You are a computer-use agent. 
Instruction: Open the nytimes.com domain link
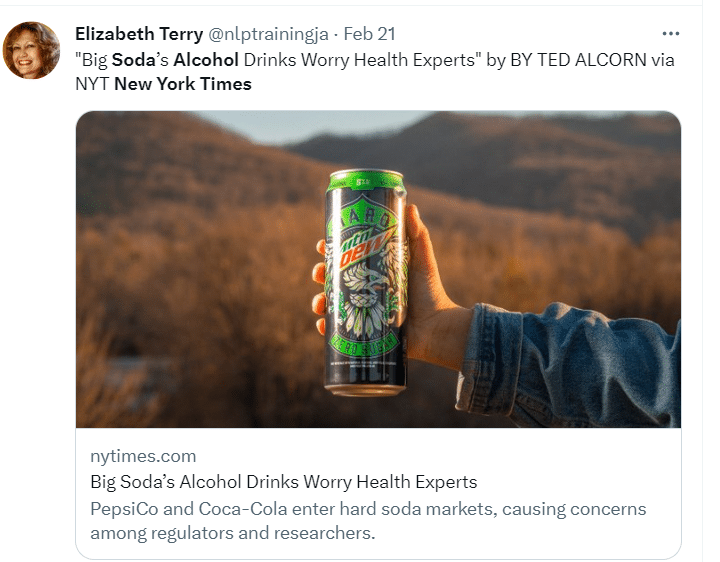pyautogui.click(x=142, y=456)
